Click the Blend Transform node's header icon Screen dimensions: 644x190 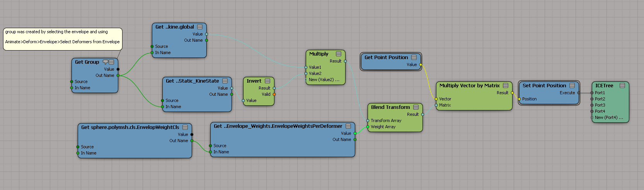pyautogui.click(x=416, y=107)
